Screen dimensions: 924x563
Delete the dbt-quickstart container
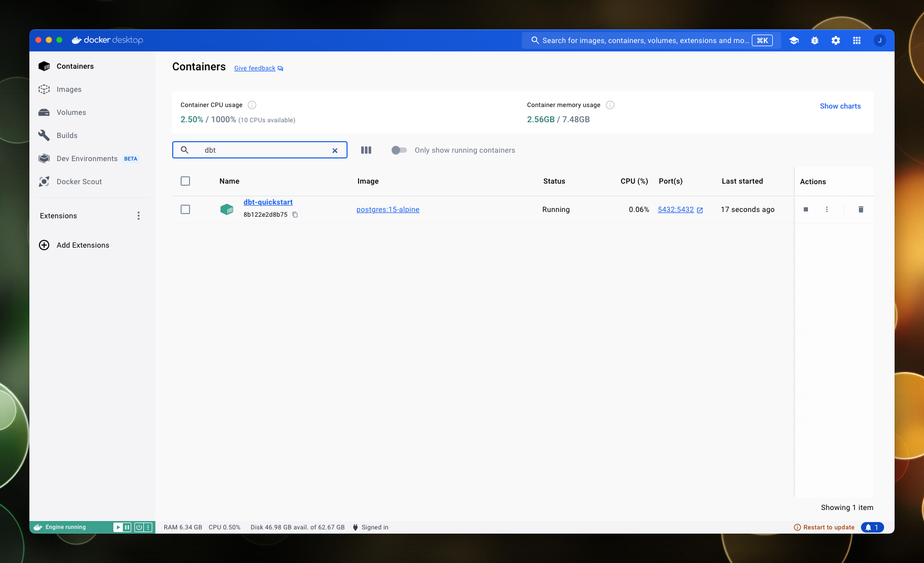tap(861, 209)
